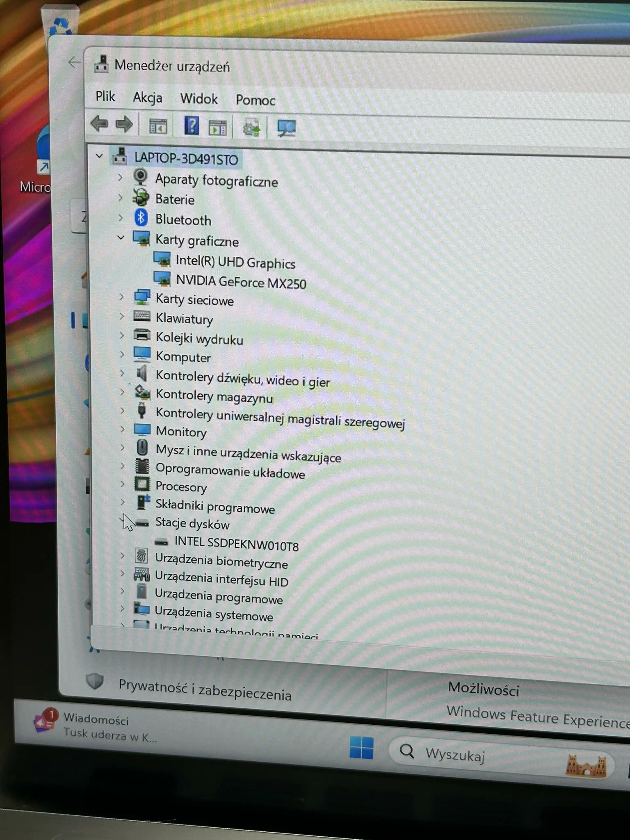The width and height of the screenshot is (630, 840).
Task: Expand the Kontrolery magazynu chevron
Action: [122, 392]
